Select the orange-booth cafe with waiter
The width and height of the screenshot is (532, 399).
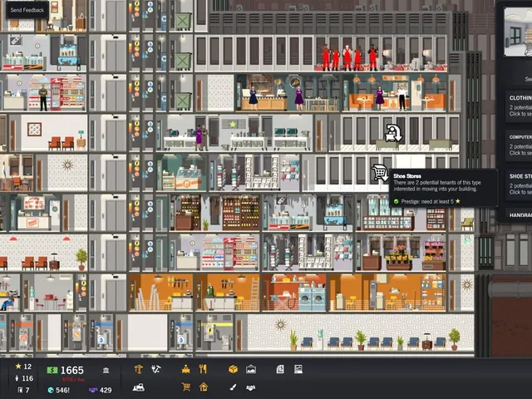coord(397,93)
